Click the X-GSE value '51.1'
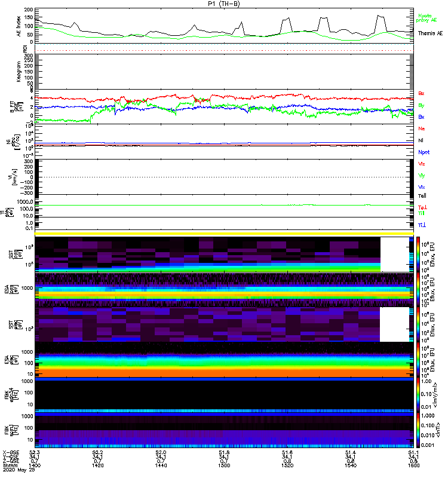Screen dimensions: 448x478 (x=413, y=452)
